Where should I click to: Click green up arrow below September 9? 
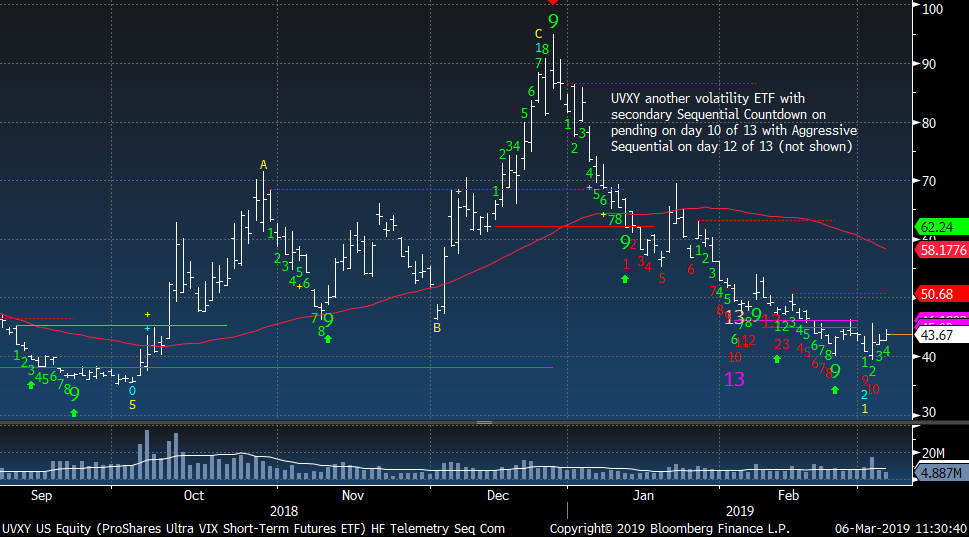[74, 413]
